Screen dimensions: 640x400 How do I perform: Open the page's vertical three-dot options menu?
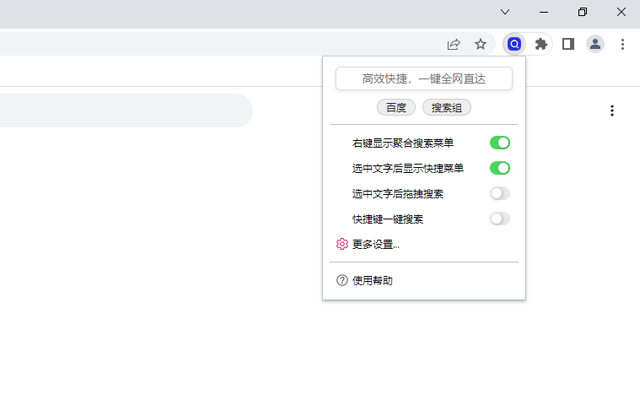coord(612,111)
